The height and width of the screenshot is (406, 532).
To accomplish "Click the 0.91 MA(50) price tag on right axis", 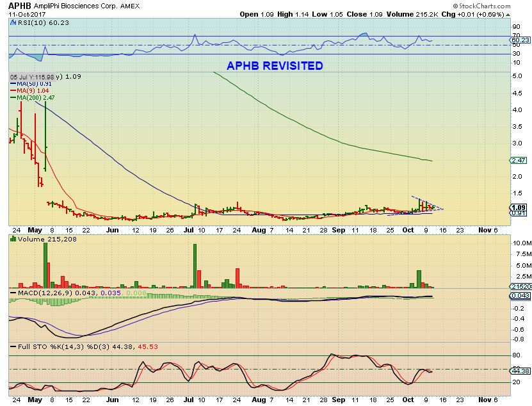I will 519,213.
